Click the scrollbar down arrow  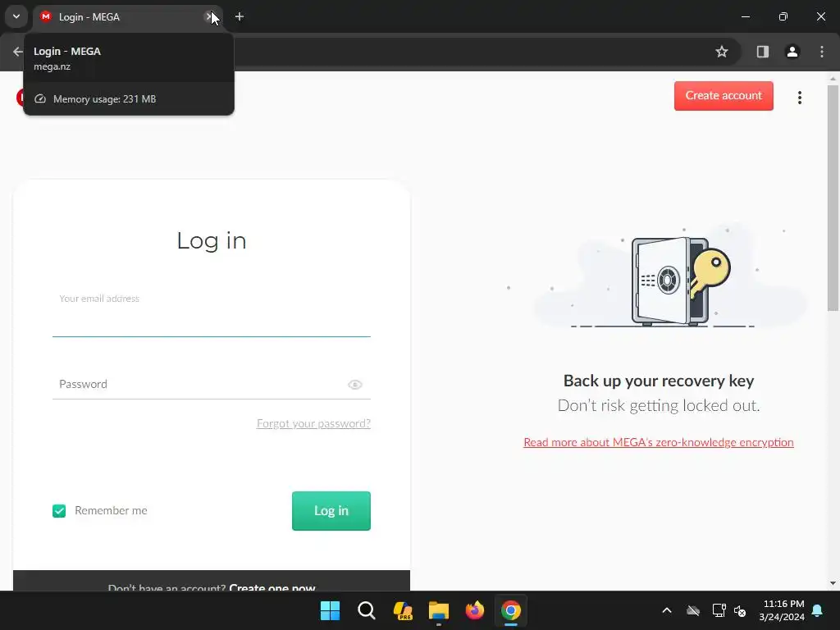pos(833,583)
